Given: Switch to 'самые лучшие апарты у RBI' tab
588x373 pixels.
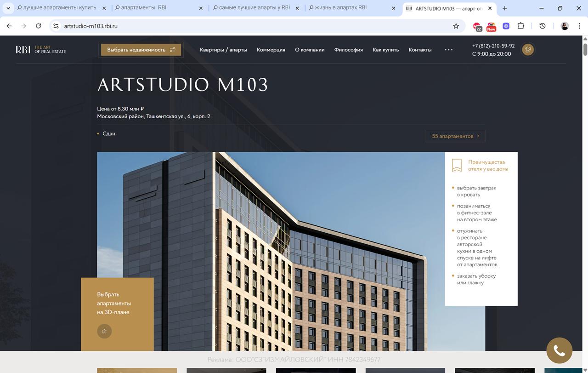Looking at the screenshot, I should coord(255,8).
